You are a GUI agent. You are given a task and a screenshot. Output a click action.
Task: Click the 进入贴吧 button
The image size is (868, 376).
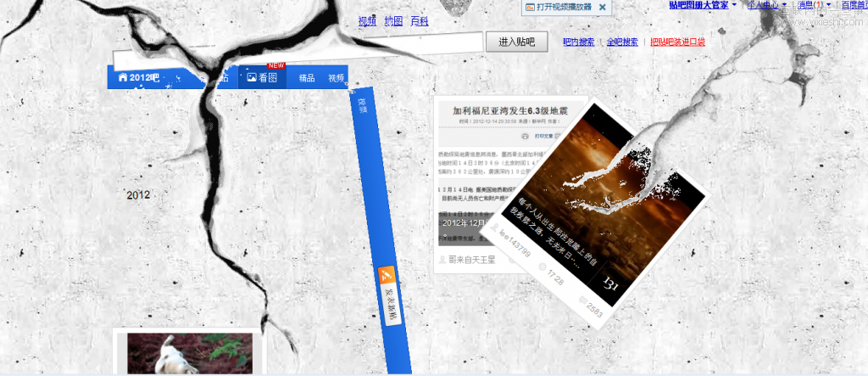tap(516, 42)
